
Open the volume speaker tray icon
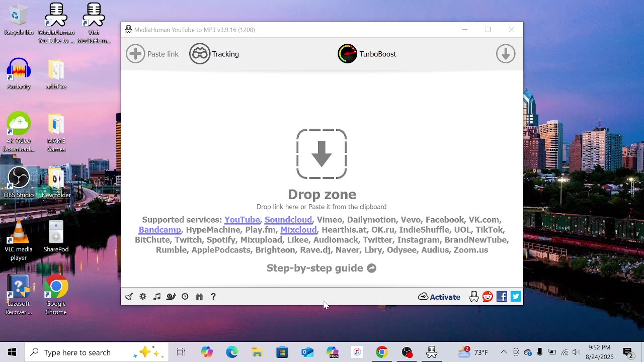click(x=576, y=352)
